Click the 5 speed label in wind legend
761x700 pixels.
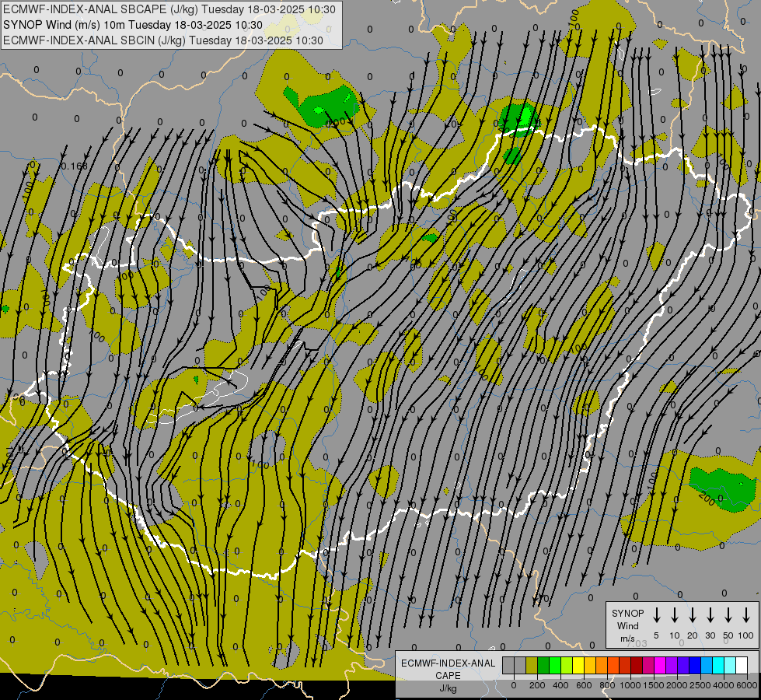(x=656, y=635)
